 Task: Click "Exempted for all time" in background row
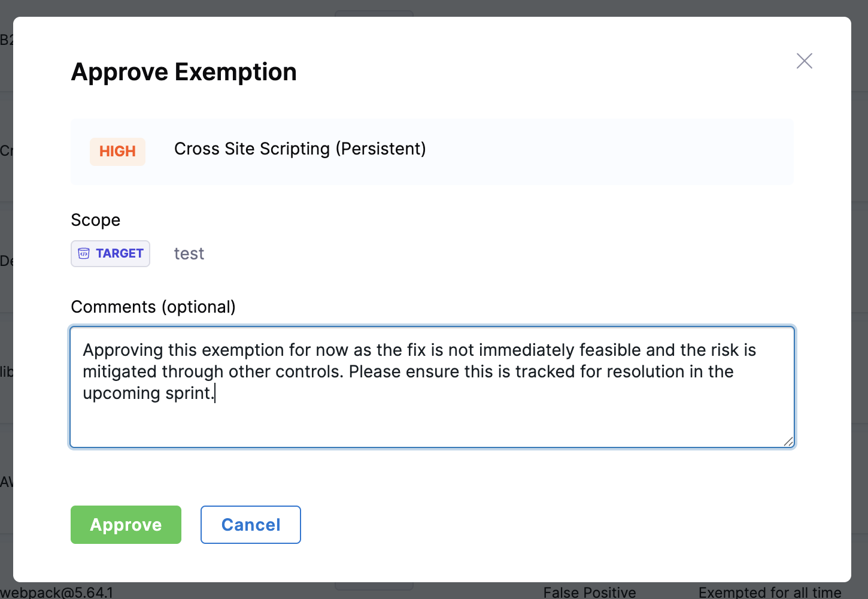[769, 592]
